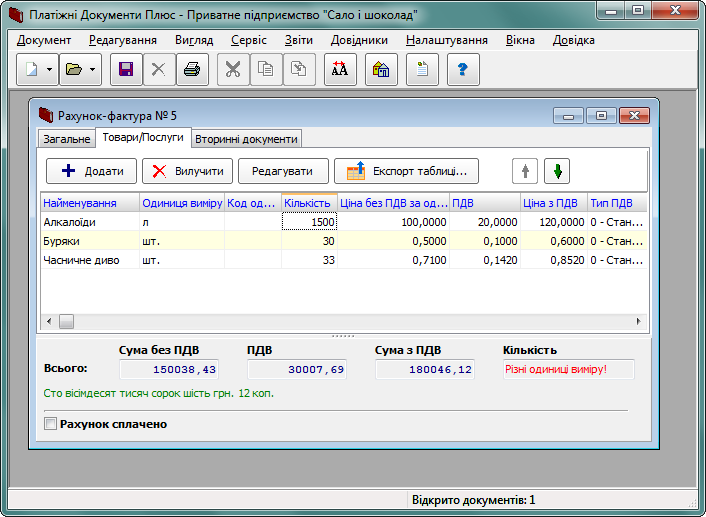This screenshot has height=517, width=706.
Task: Move row down with green arrow button
Action: pyautogui.click(x=557, y=171)
